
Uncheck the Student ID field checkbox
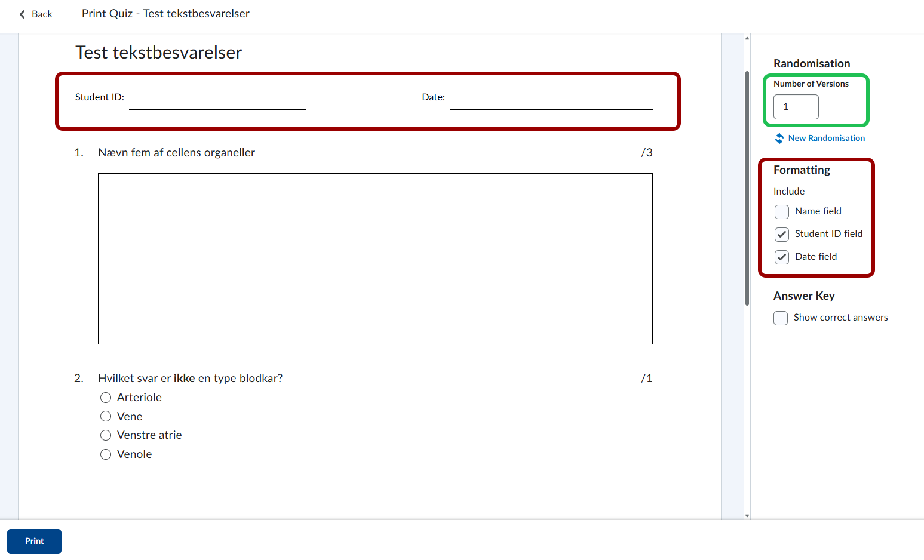point(782,234)
